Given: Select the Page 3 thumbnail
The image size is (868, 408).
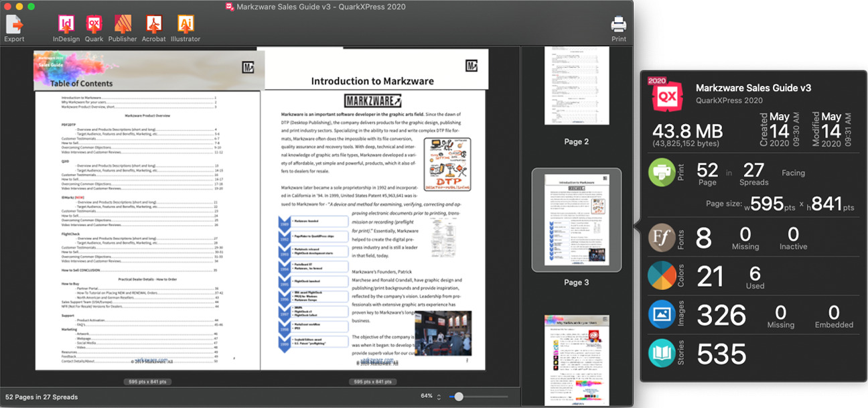Looking at the screenshot, I should (577, 220).
